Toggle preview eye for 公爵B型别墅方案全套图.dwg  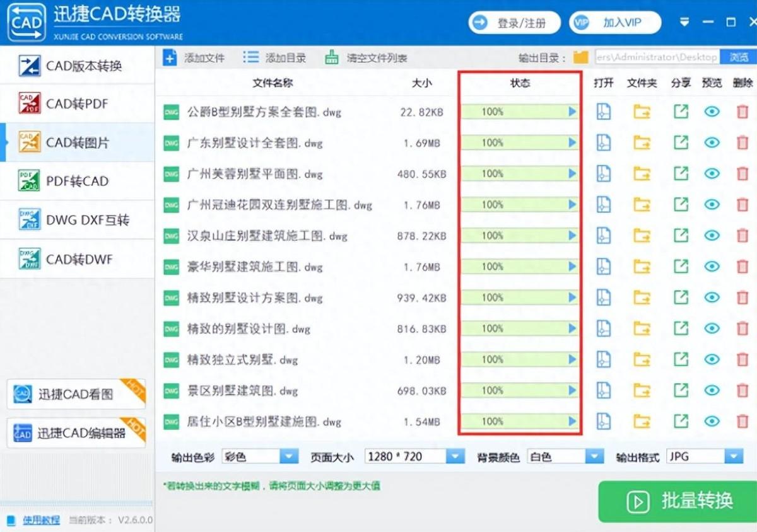[712, 112]
